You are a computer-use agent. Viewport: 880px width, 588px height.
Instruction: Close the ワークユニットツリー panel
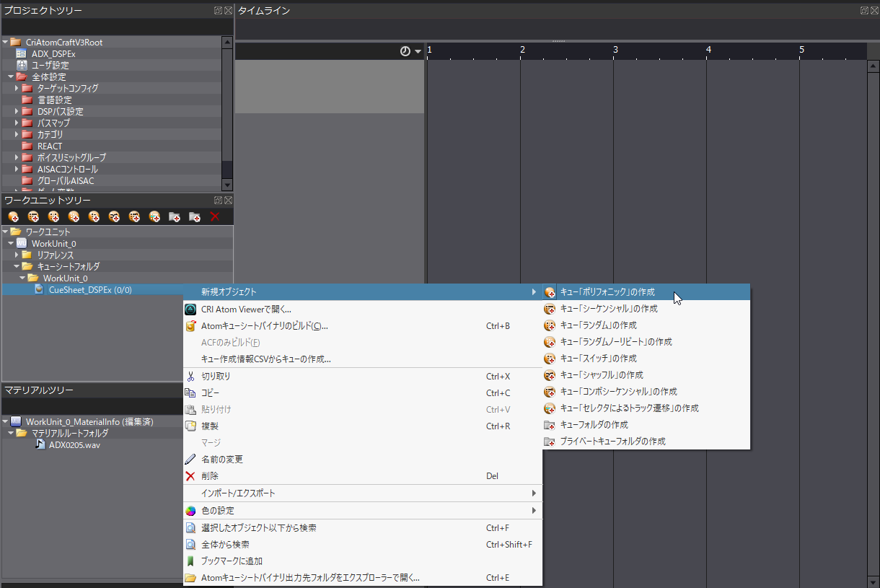(228, 201)
